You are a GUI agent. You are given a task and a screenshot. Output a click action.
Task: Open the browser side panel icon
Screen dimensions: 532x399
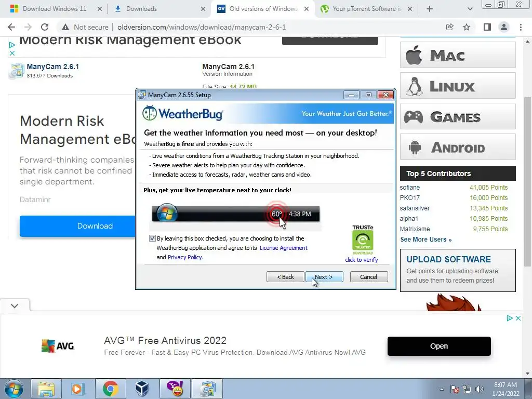coord(487,27)
